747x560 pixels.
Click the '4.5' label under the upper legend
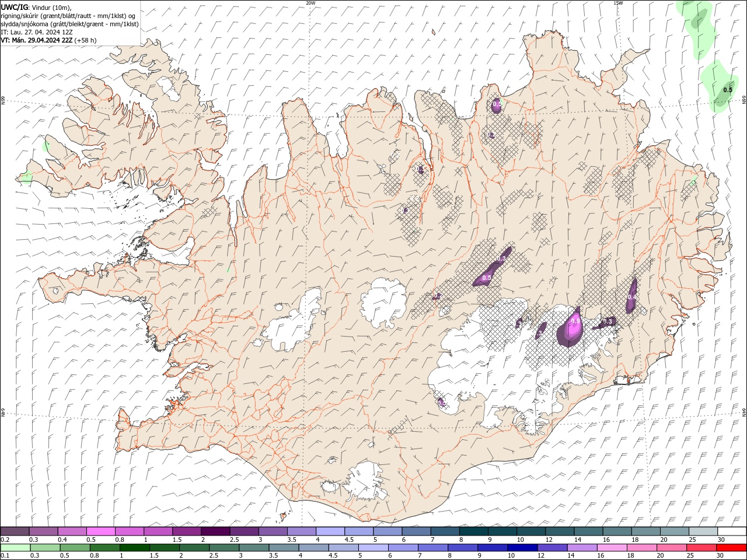pyautogui.click(x=349, y=540)
